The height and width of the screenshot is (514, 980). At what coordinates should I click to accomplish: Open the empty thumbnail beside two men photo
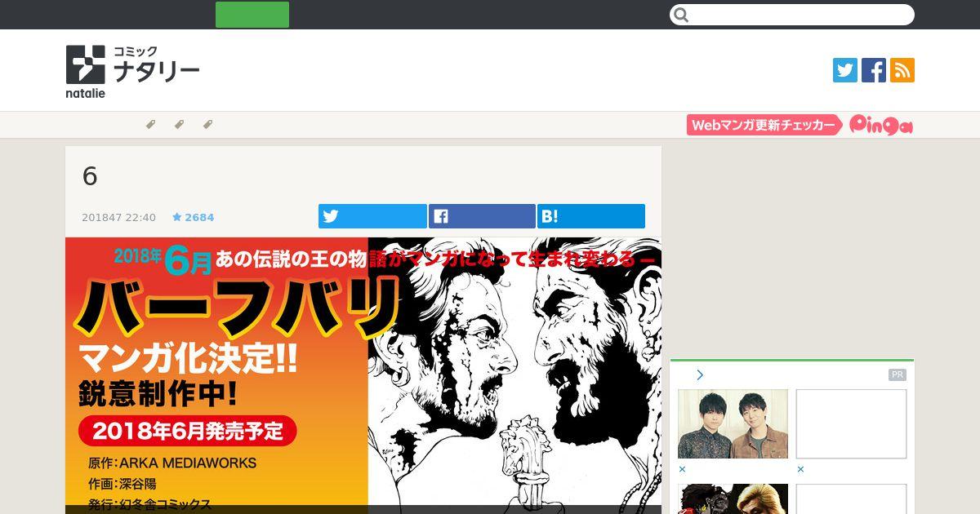tap(851, 423)
